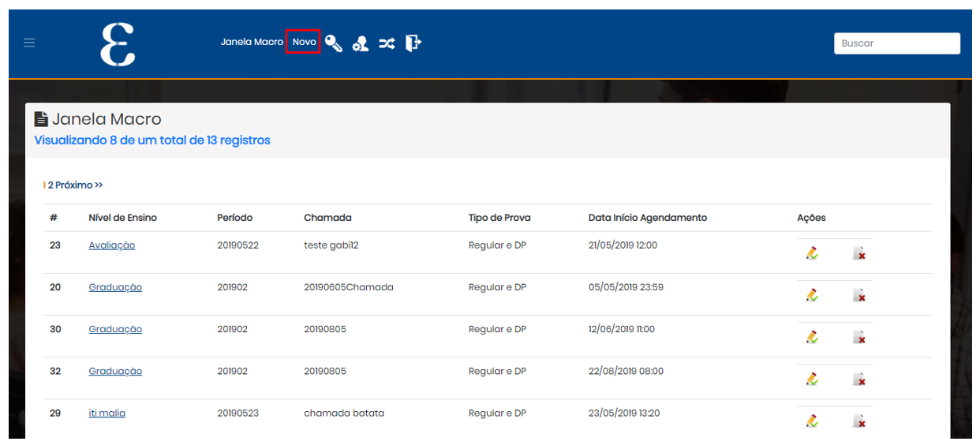The width and height of the screenshot is (980, 445).
Task: Click the Nível de Ensino column header
Action: coord(122,218)
